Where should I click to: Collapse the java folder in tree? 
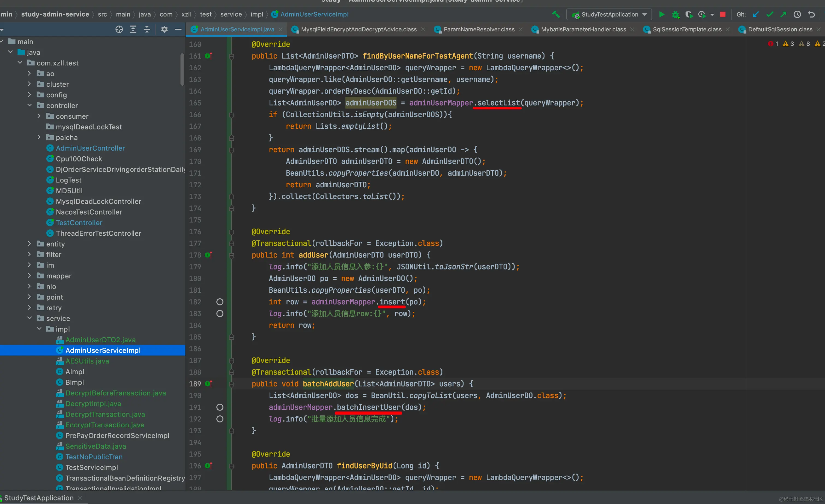point(11,52)
